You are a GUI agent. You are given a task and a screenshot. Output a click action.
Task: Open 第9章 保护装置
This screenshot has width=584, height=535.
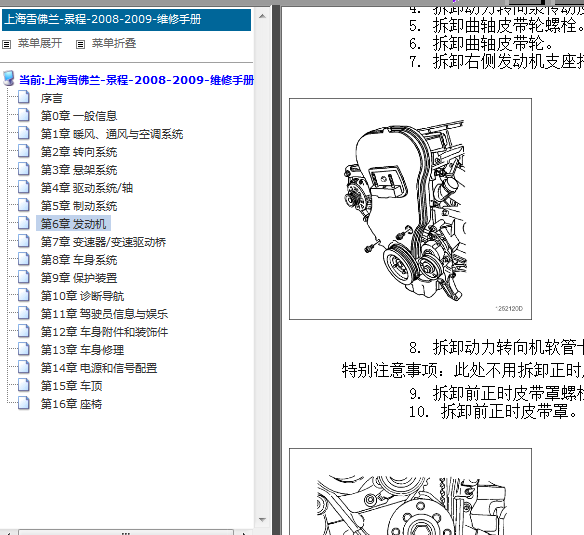coord(79,278)
